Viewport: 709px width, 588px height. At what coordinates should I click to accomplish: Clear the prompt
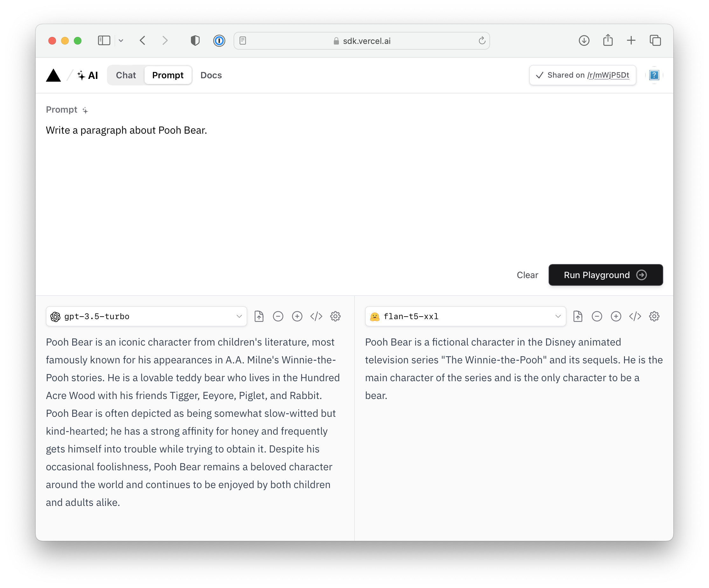(527, 275)
